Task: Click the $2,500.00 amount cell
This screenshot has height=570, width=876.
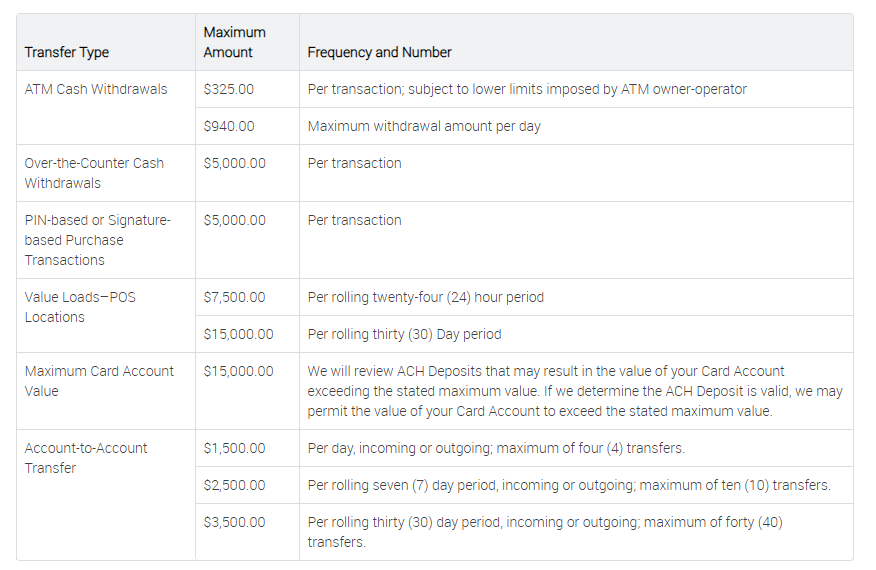Action: point(234,485)
